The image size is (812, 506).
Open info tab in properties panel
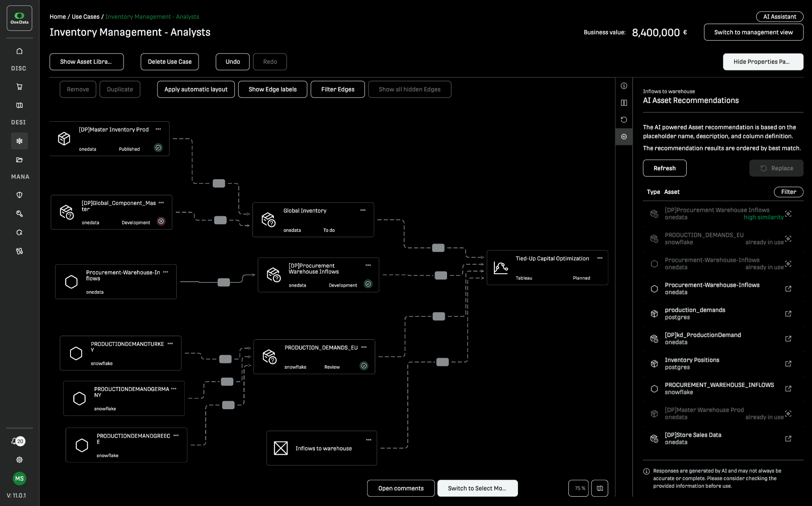[x=624, y=86]
